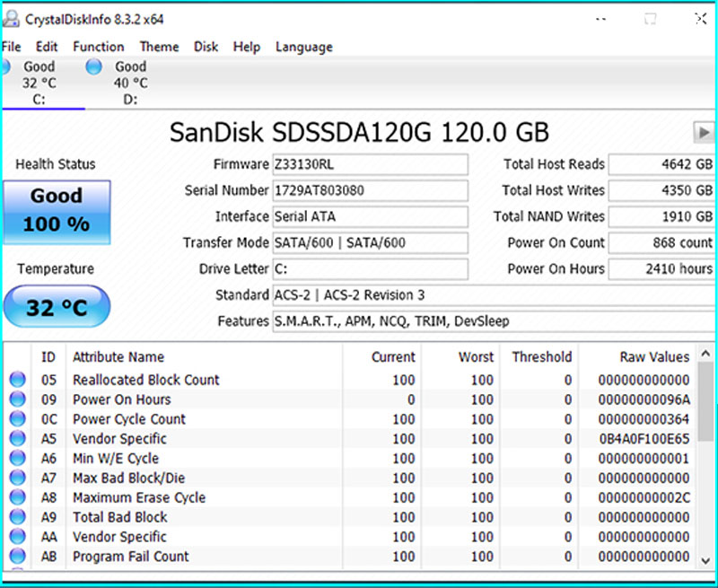The width and height of the screenshot is (718, 588).
Task: Click the status orb for Power Cycle Count
Action: [x=17, y=419]
